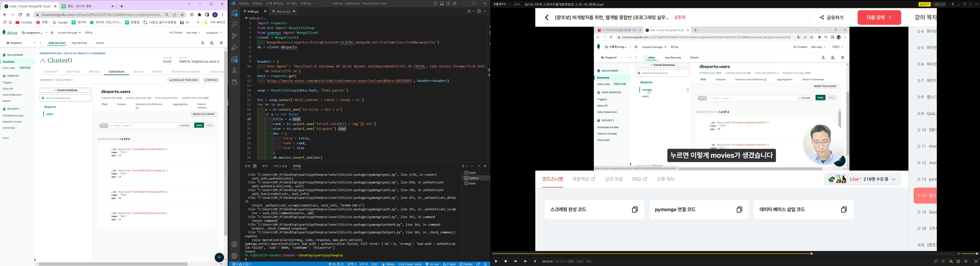The image size is (980, 266).
Task: Toggle 3D video mode in player
Action: [x=944, y=261]
